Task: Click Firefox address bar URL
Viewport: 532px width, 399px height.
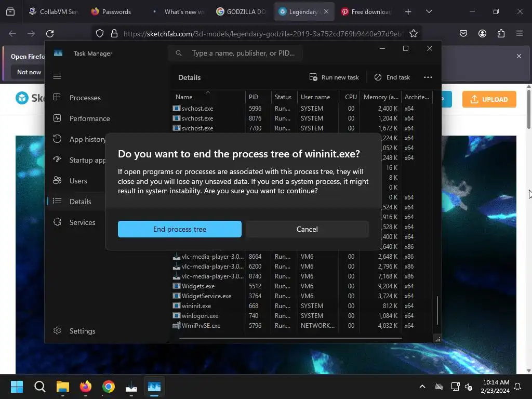Action: pyautogui.click(x=262, y=34)
